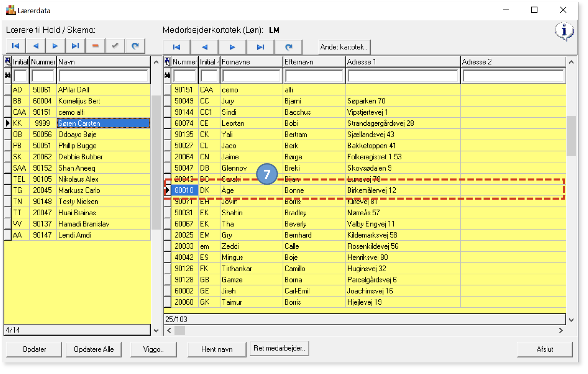Screen dimensions: 588x374
Task: Go to first record in Lærere toolbar
Action: (x=16, y=46)
